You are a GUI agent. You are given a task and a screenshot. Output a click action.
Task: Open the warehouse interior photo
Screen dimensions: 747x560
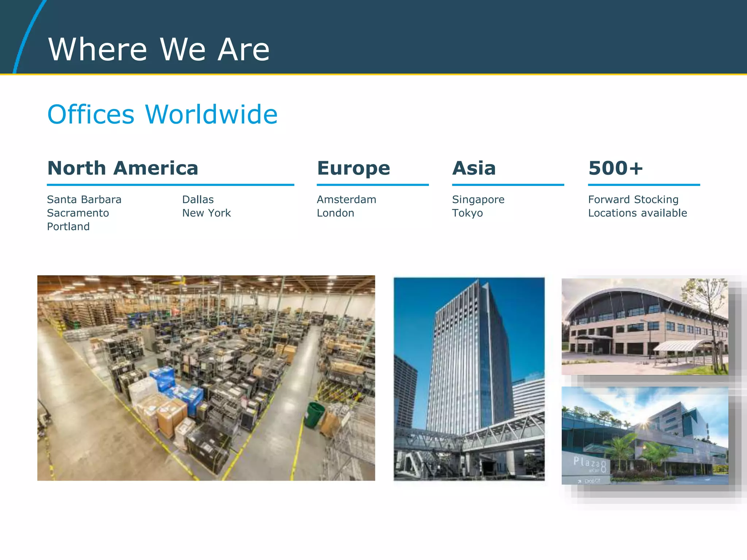point(206,378)
